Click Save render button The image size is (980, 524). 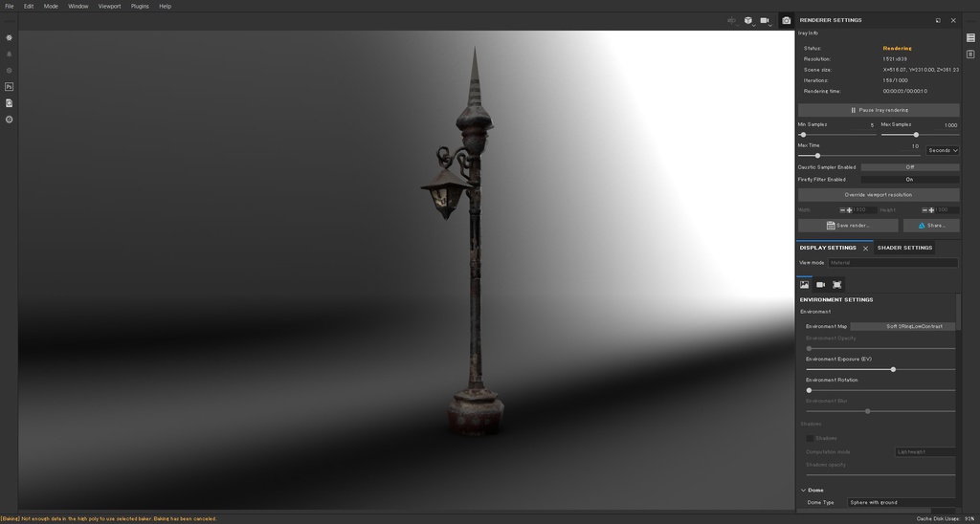[x=848, y=226]
